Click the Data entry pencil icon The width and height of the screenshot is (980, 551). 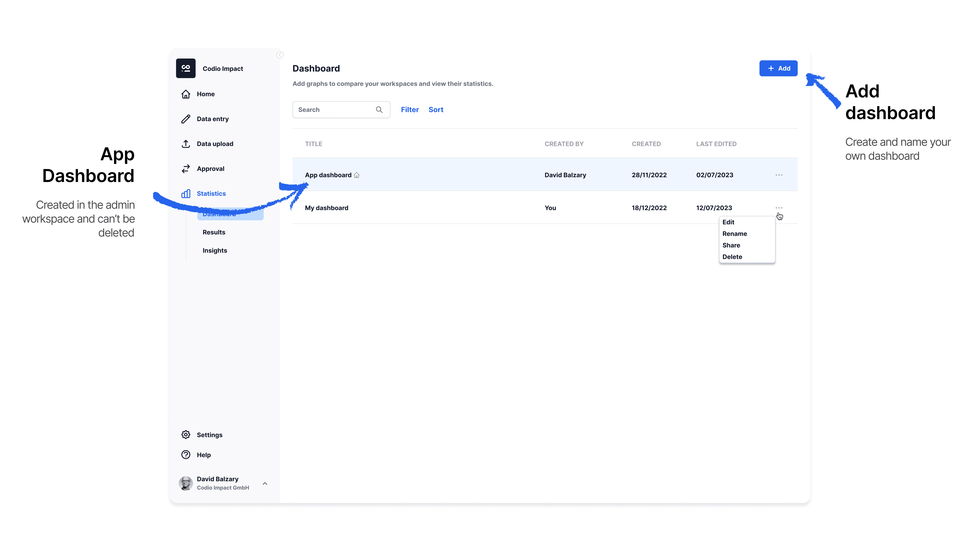(186, 119)
